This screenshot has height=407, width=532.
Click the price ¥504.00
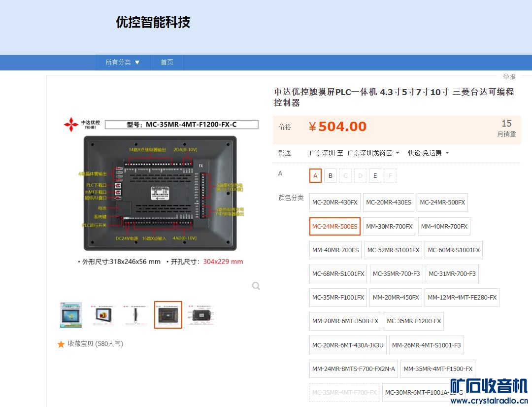[x=338, y=127]
